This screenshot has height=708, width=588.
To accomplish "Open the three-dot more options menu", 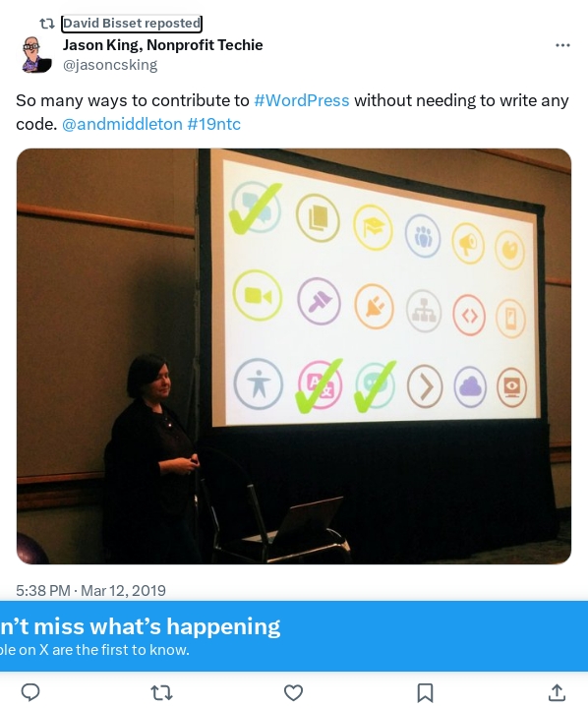I will 562,45.
